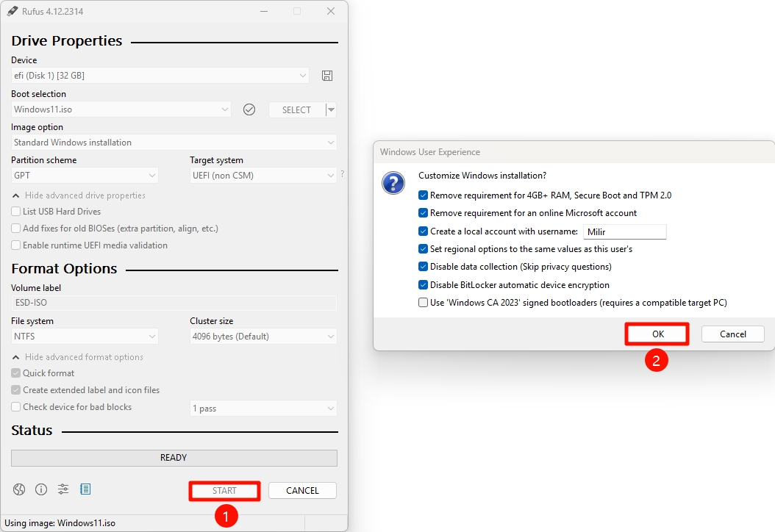Click the 'Format Options' heading
775x532 pixels.
(64, 269)
